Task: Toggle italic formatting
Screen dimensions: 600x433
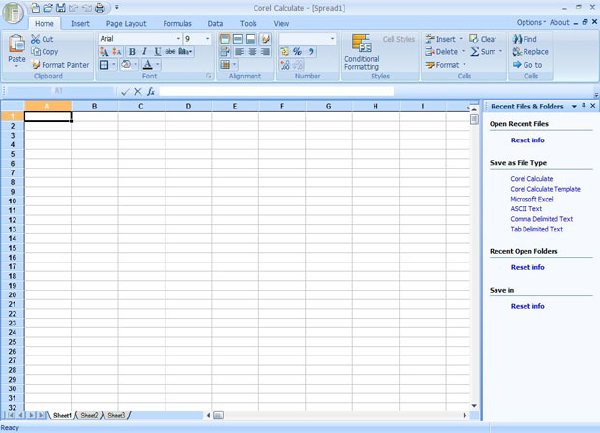Action: click(x=144, y=52)
